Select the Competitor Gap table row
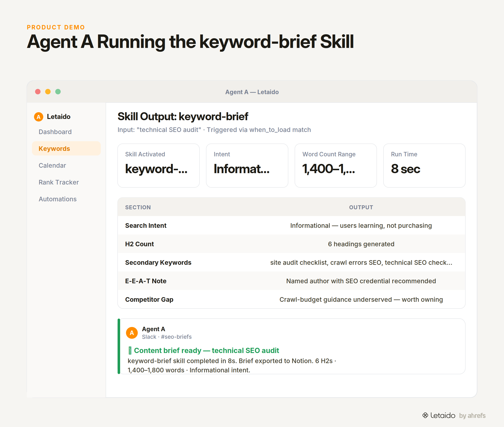This screenshot has height=427, width=504. pyautogui.click(x=291, y=299)
